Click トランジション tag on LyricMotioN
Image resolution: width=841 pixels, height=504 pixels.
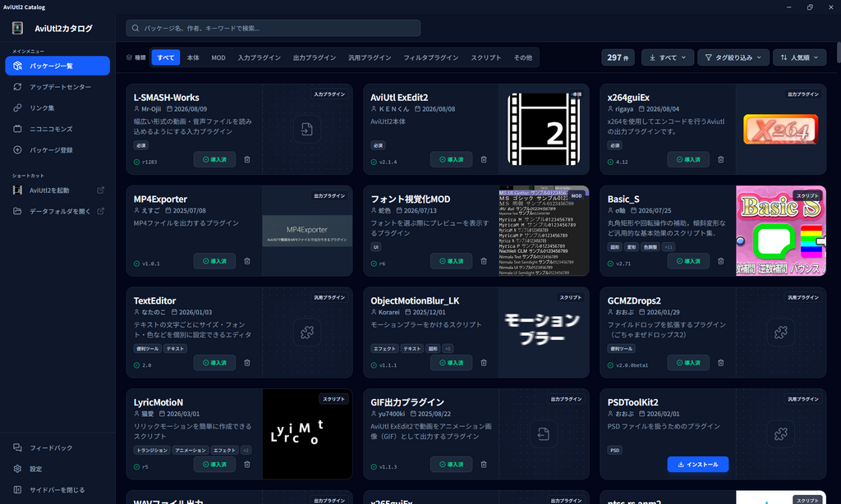152,451
